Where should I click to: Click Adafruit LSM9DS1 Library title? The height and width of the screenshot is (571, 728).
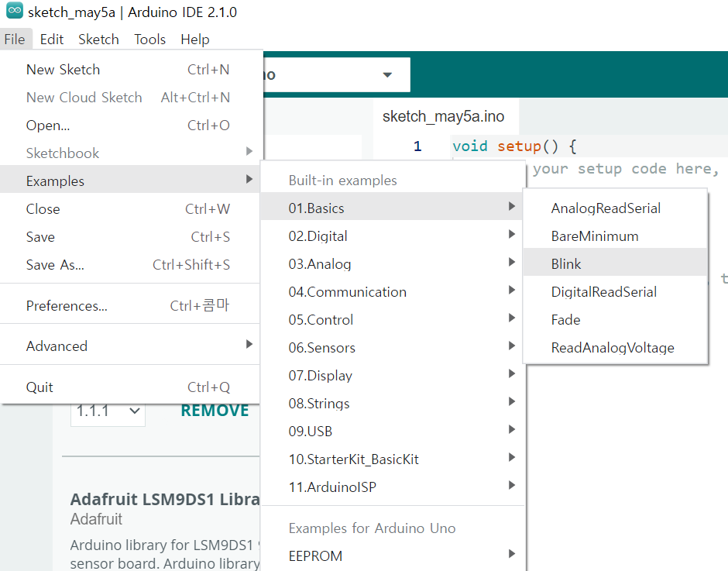pyautogui.click(x=165, y=499)
